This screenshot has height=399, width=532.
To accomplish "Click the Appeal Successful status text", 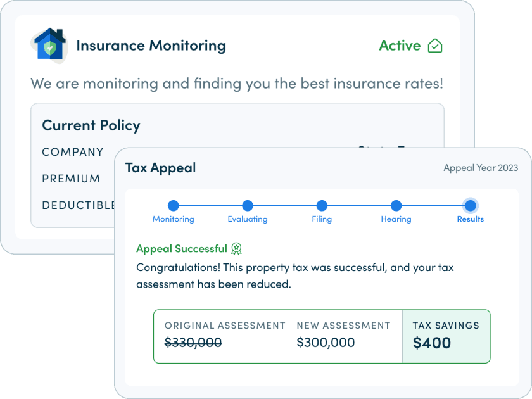I will pyautogui.click(x=181, y=249).
